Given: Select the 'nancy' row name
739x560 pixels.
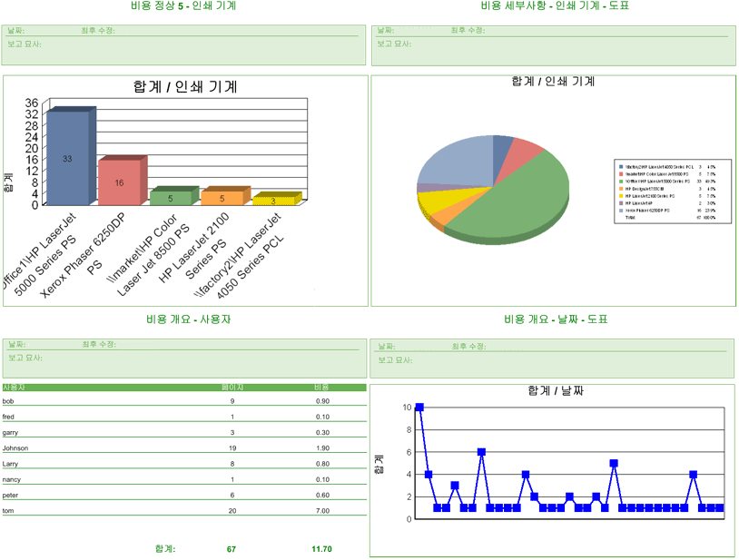Looking at the screenshot, I should [x=11, y=479].
